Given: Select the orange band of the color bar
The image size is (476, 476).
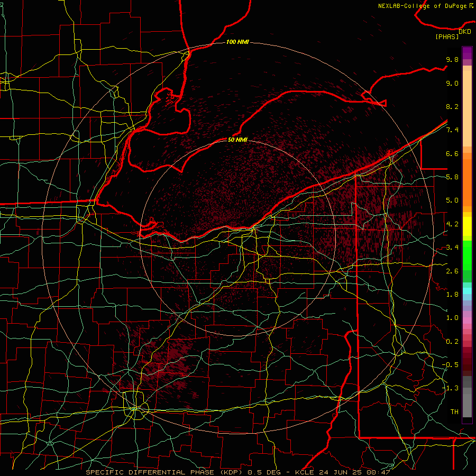Looking at the screenshot, I should tap(467, 182).
